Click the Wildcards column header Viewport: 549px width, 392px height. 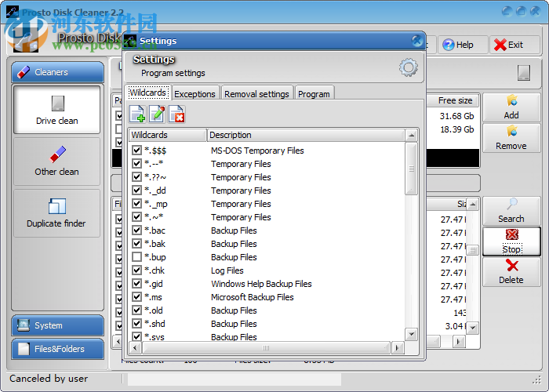pos(167,135)
